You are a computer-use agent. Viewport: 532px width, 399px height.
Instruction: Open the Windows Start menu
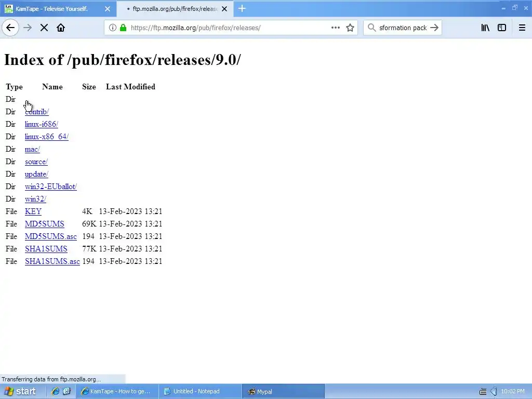click(20, 391)
